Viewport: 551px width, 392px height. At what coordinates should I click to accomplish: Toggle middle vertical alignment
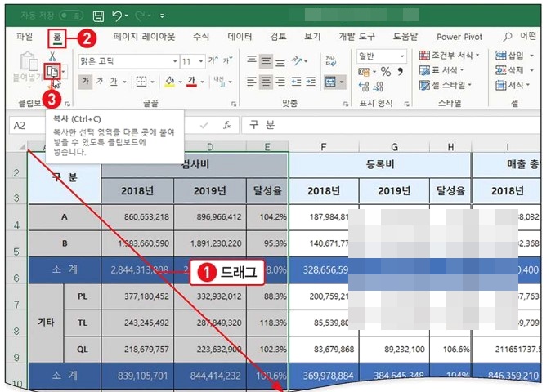point(266,61)
